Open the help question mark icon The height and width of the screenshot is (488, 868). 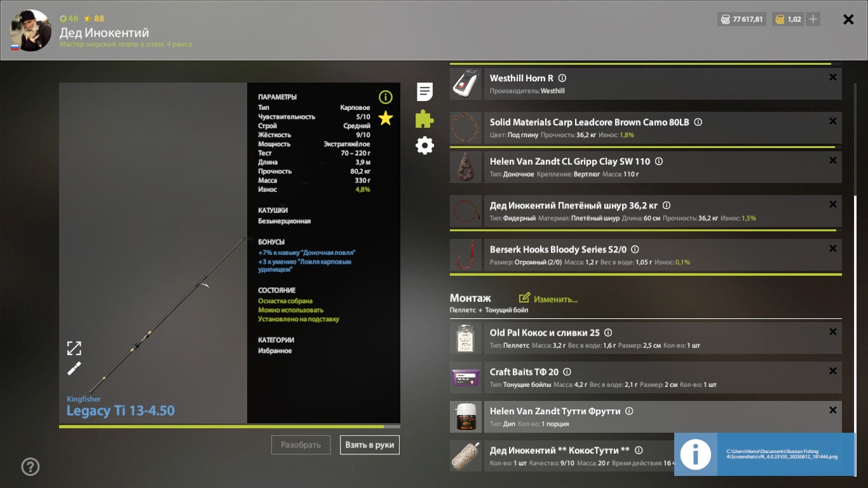click(x=31, y=467)
